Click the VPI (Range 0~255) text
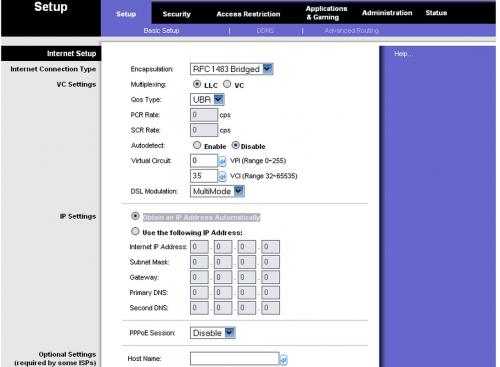 258,161
